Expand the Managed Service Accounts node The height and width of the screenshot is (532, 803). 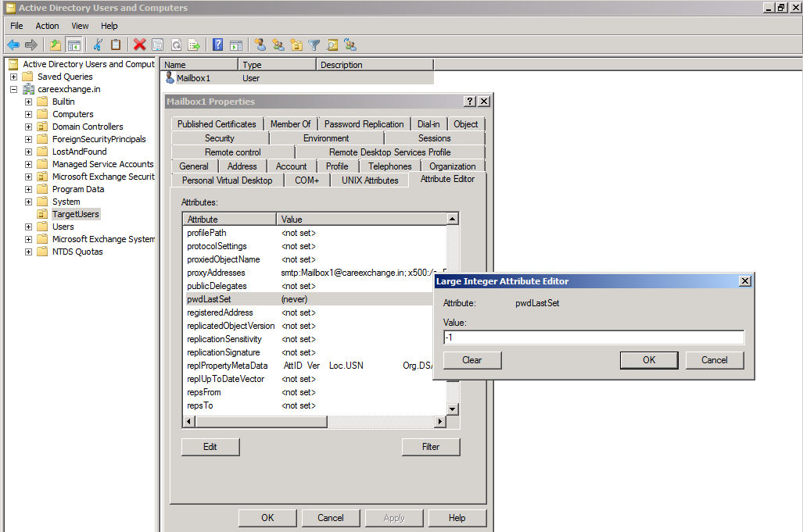[x=29, y=164]
